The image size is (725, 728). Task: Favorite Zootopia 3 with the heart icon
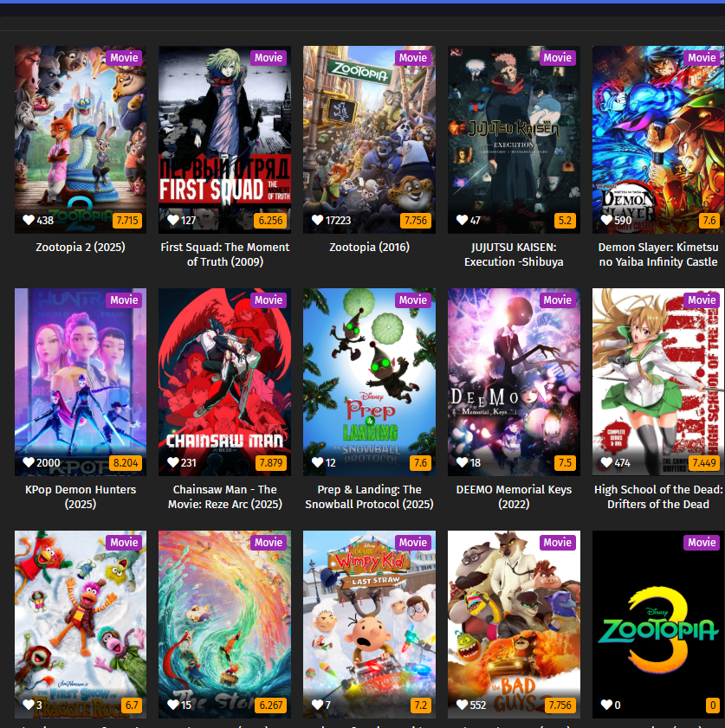pyautogui.click(x=606, y=705)
